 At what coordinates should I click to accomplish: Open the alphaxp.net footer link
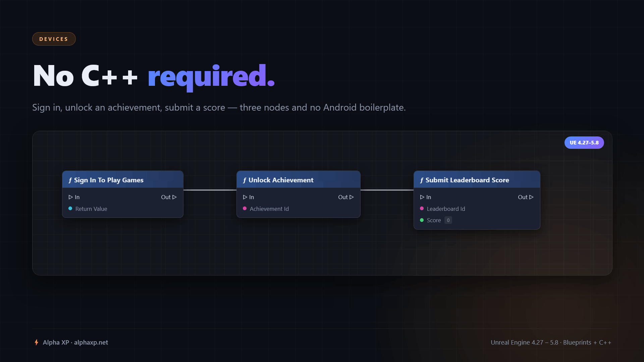point(91,342)
